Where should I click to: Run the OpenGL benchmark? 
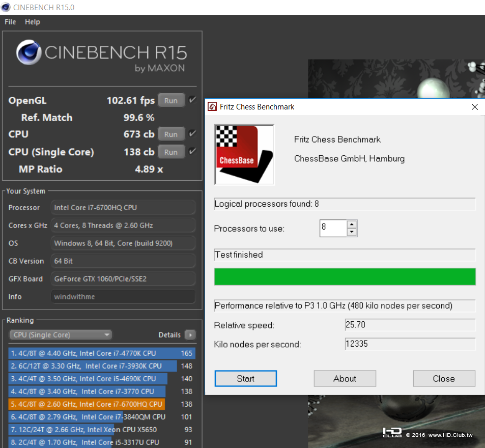point(171,101)
